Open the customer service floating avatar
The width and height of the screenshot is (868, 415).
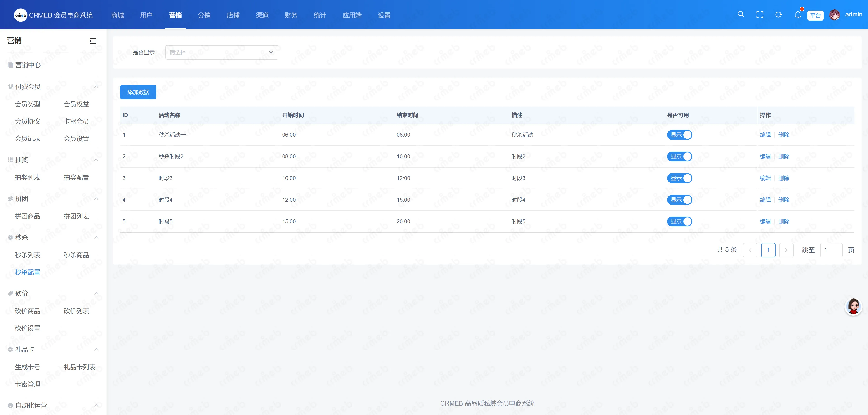[x=853, y=307]
